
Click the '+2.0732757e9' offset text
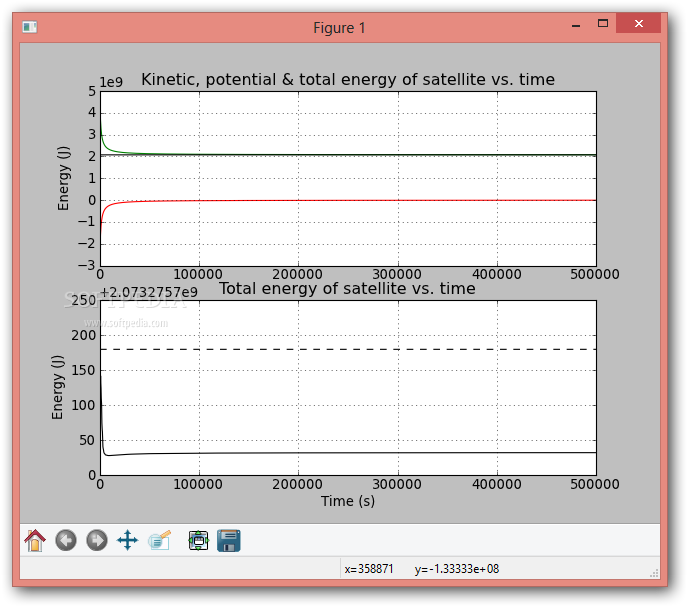tap(149, 292)
